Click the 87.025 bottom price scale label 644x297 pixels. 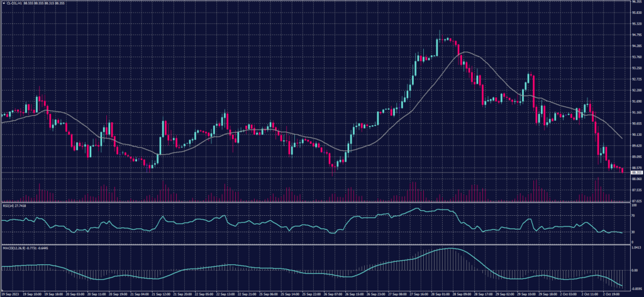pyautogui.click(x=636, y=201)
